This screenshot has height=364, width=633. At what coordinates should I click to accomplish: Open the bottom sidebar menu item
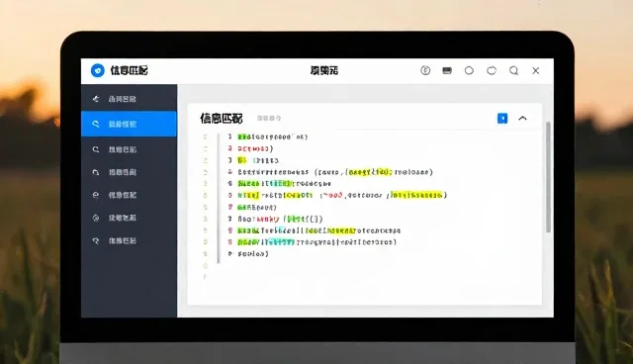[x=129, y=241]
